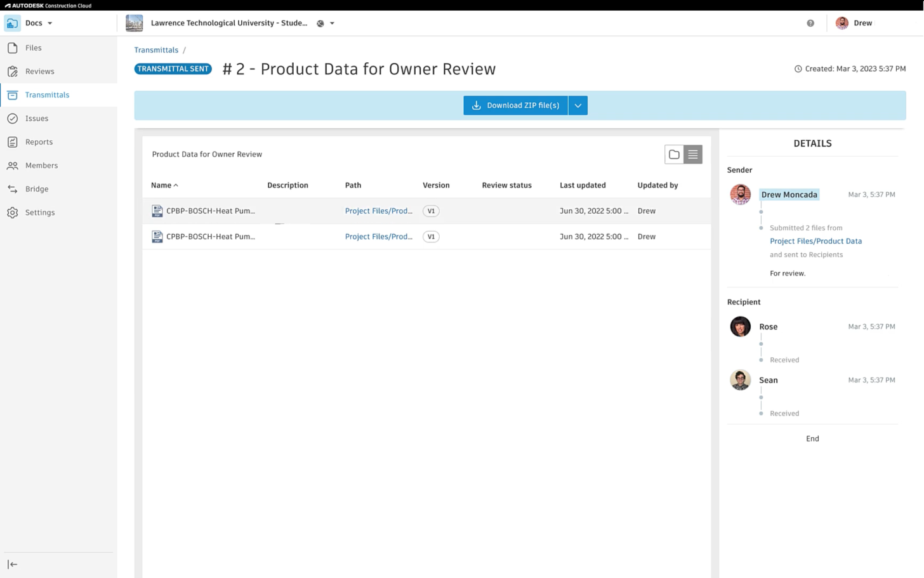The height and width of the screenshot is (578, 924).
Task: Open Reviews in the sidebar
Action: point(39,72)
